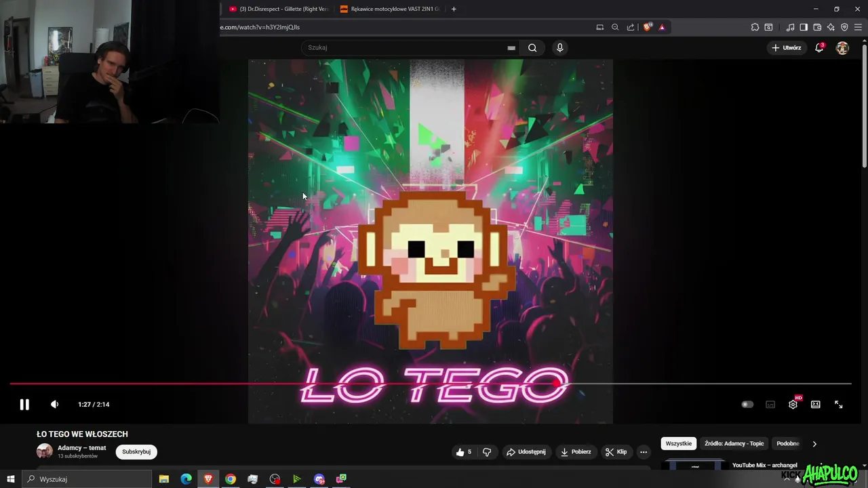The height and width of the screenshot is (488, 868).
Task: Exit fullscreen player mode
Action: point(839,405)
